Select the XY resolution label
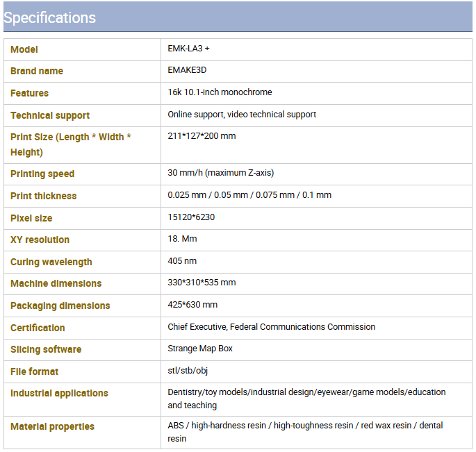The height and width of the screenshot is (452, 476). coord(40,240)
